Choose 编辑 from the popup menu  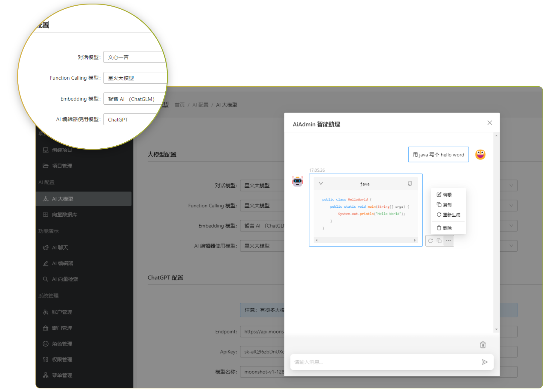pos(448,195)
